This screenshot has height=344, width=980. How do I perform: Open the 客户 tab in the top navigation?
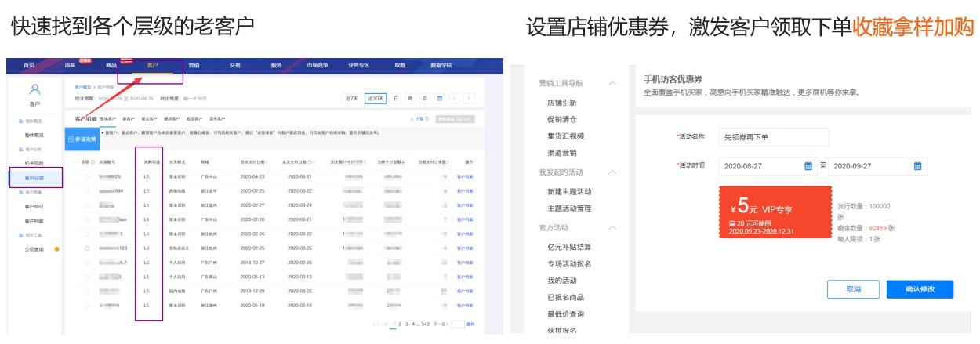click(152, 65)
